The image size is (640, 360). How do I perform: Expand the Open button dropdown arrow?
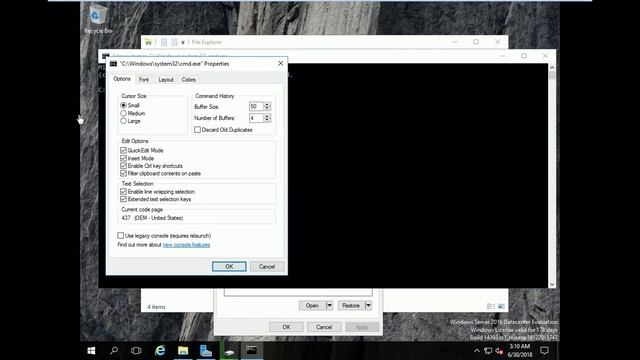329,305
